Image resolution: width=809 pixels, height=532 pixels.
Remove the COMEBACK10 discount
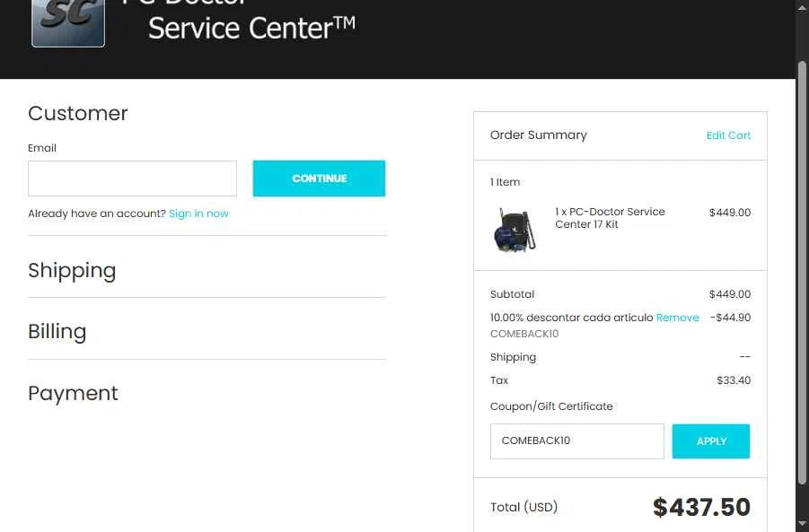pos(677,318)
